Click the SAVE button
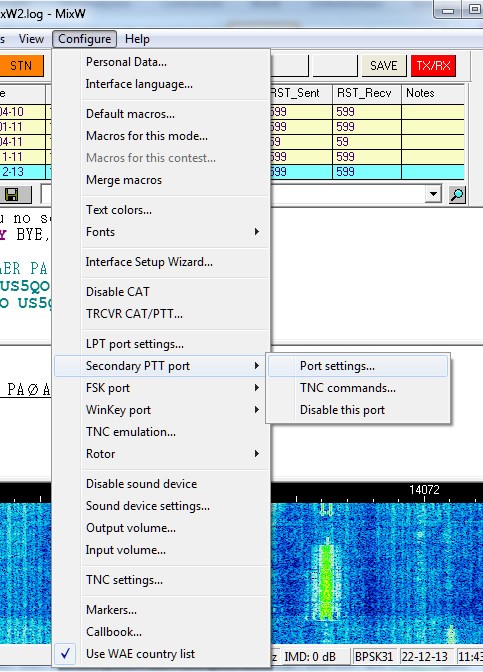 click(x=384, y=66)
